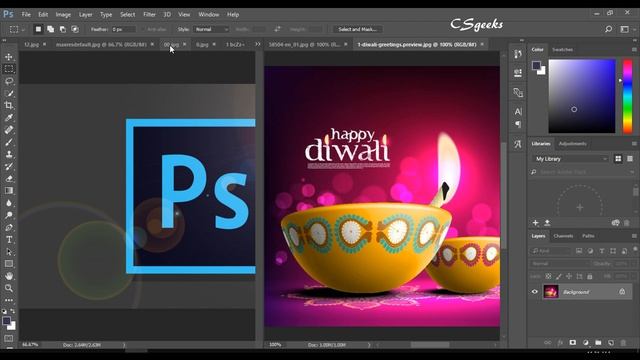640x360 pixels.
Task: Open the Window menu
Action: coord(209,14)
